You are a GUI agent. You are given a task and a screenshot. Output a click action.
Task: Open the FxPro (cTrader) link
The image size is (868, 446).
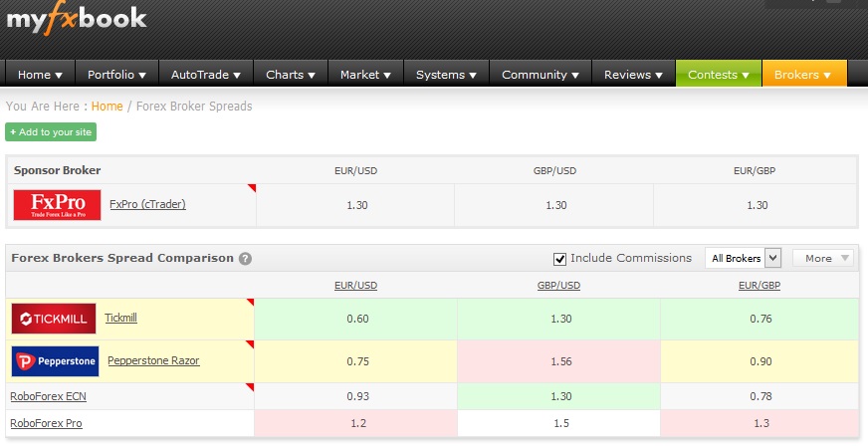pos(147,204)
